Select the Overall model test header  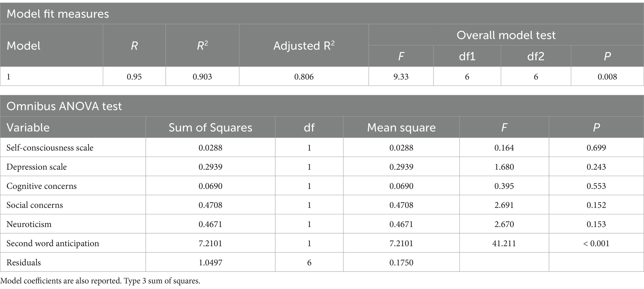506,35
